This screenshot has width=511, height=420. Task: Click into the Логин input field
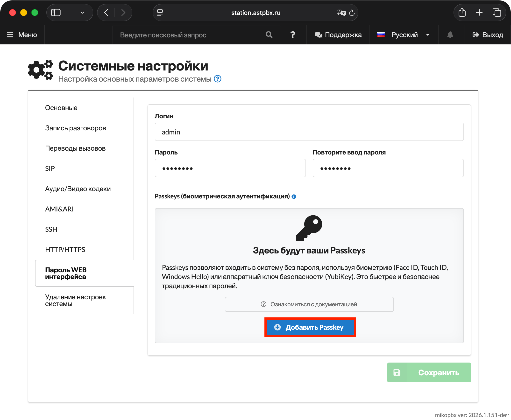309,132
